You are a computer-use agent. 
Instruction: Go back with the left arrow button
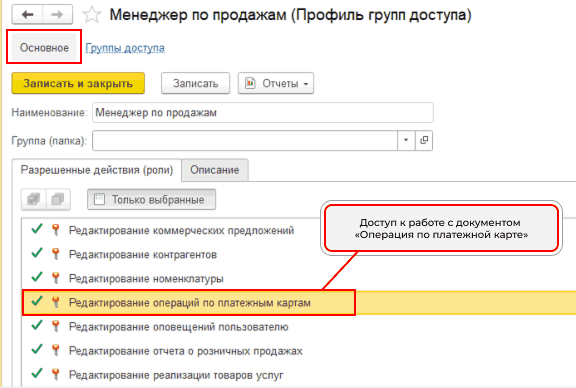(x=28, y=15)
